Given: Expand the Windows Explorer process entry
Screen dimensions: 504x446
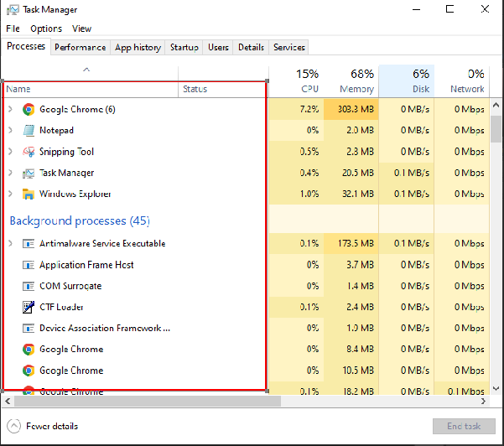Looking at the screenshot, I should click(10, 194).
